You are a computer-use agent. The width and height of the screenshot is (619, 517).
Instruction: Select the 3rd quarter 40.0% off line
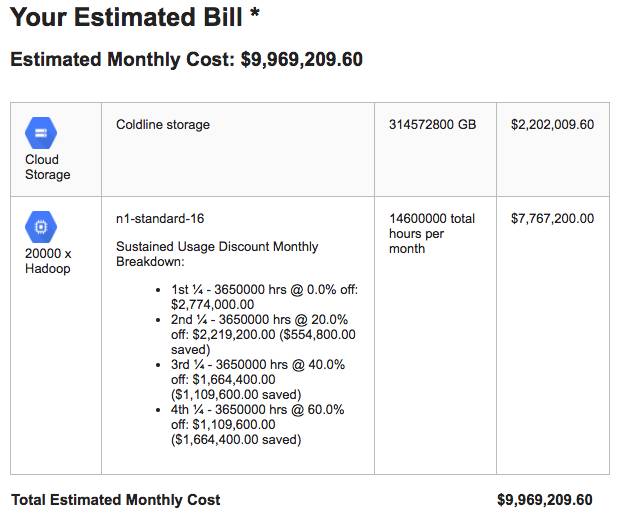coord(258,379)
